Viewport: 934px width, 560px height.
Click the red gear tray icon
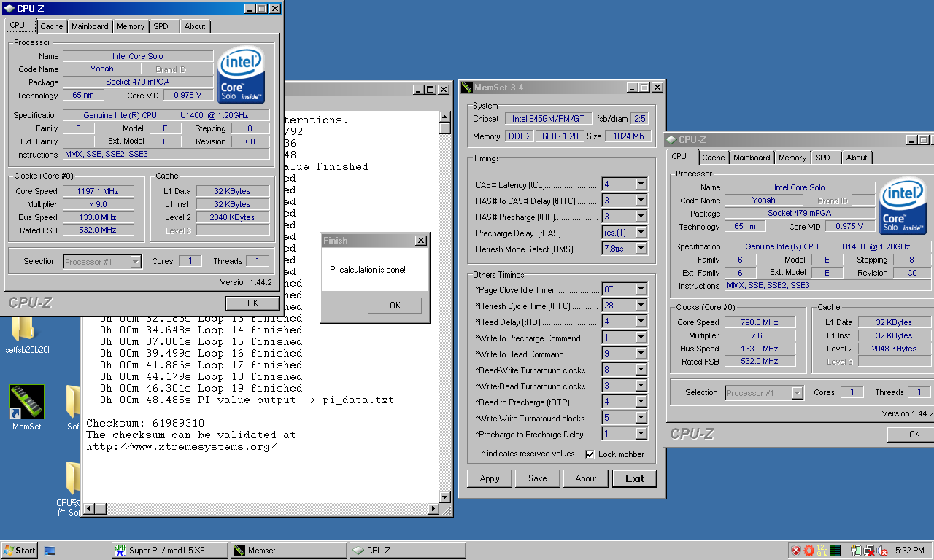tap(808, 551)
